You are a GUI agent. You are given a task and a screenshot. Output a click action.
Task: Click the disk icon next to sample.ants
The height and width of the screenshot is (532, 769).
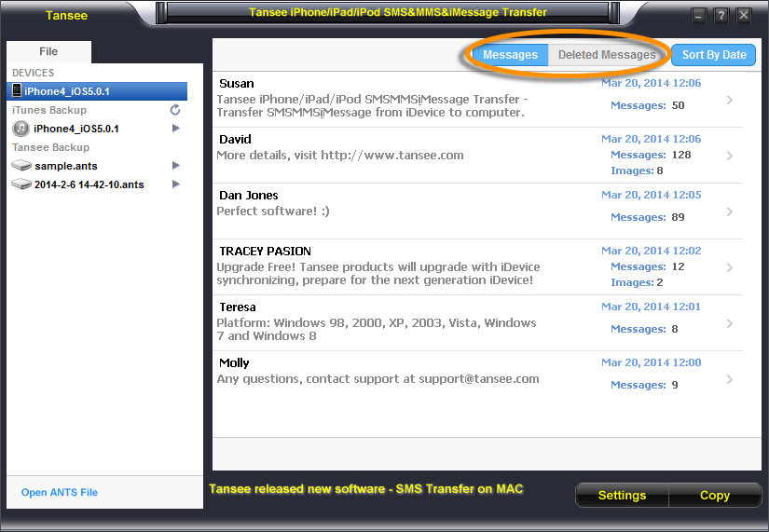[21, 165]
